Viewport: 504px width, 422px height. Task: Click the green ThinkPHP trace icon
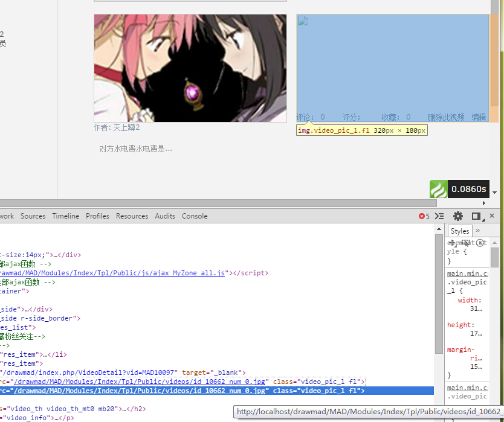click(x=438, y=189)
